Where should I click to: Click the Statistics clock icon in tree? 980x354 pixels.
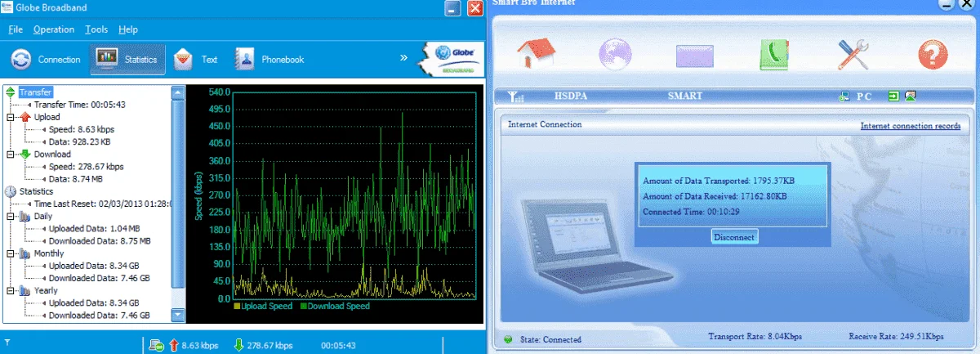pos(11,191)
